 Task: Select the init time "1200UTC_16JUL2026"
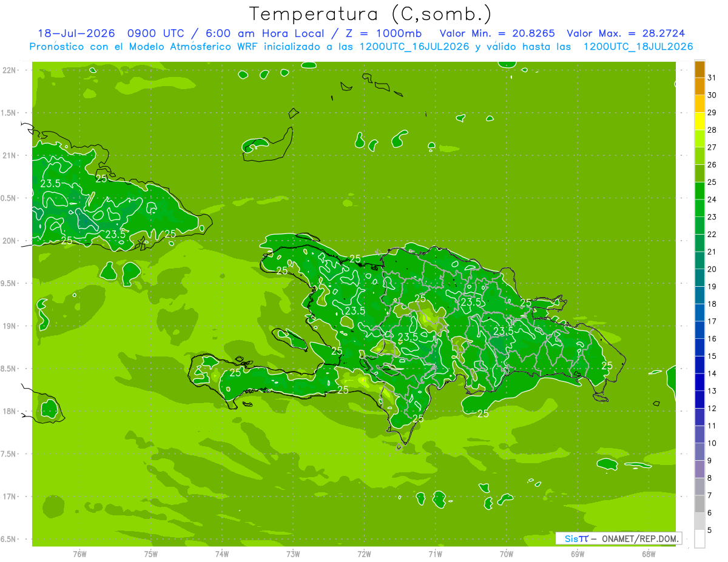[414, 47]
